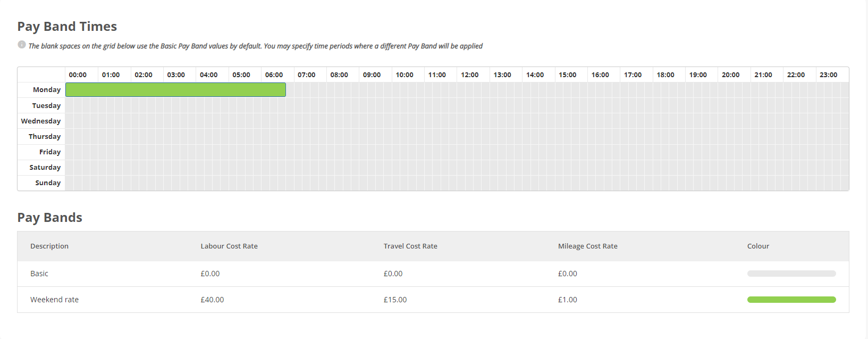Select the green Monday pay band block

click(x=175, y=89)
